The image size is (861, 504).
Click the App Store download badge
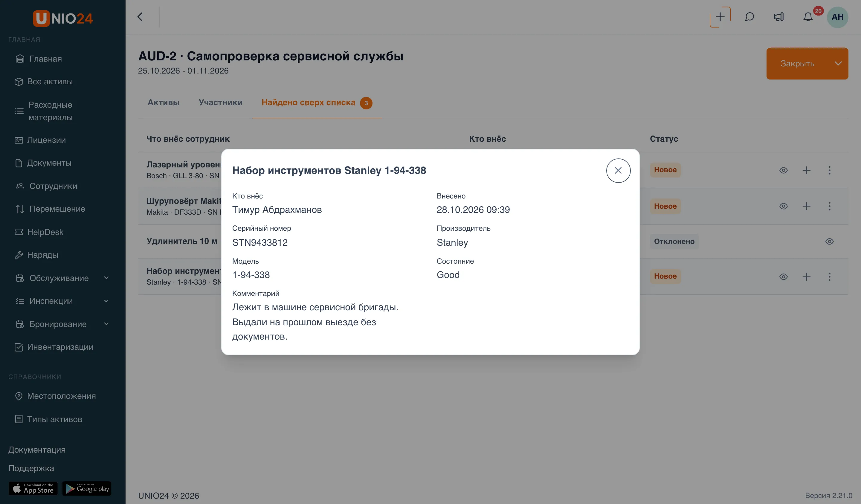33,488
